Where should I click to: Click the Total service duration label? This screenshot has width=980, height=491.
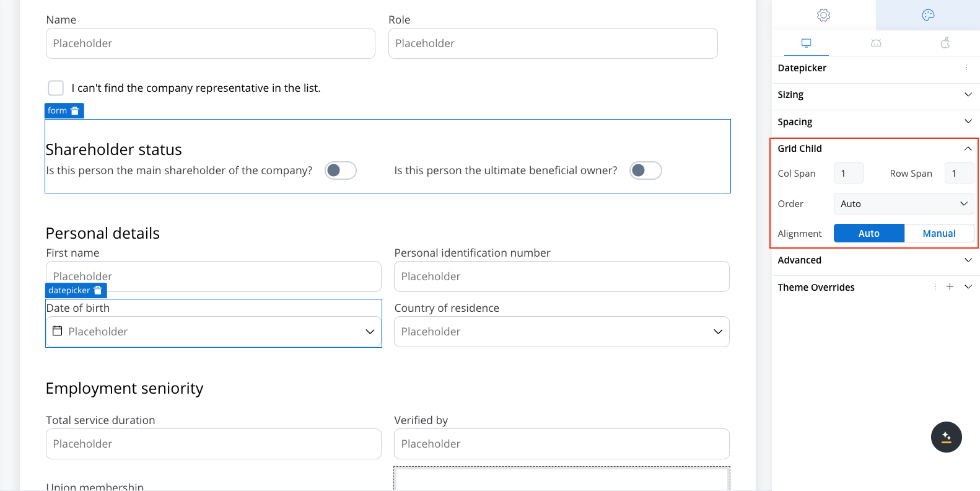pyautogui.click(x=100, y=420)
